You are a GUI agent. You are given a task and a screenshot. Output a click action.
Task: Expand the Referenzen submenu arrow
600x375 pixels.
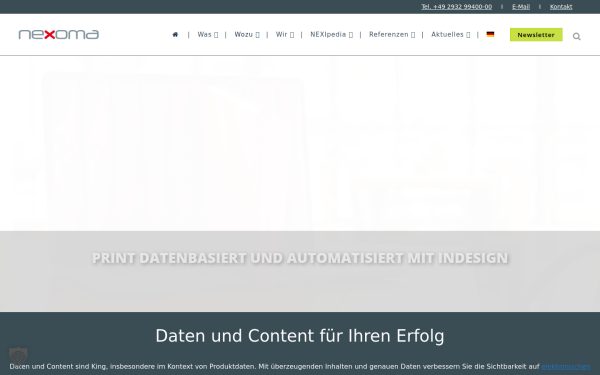pyautogui.click(x=413, y=35)
